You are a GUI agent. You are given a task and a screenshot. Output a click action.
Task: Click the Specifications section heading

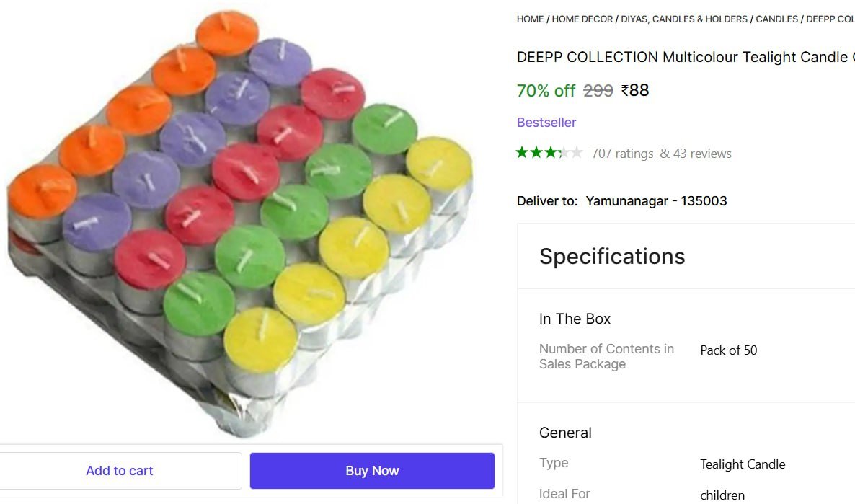click(x=612, y=256)
